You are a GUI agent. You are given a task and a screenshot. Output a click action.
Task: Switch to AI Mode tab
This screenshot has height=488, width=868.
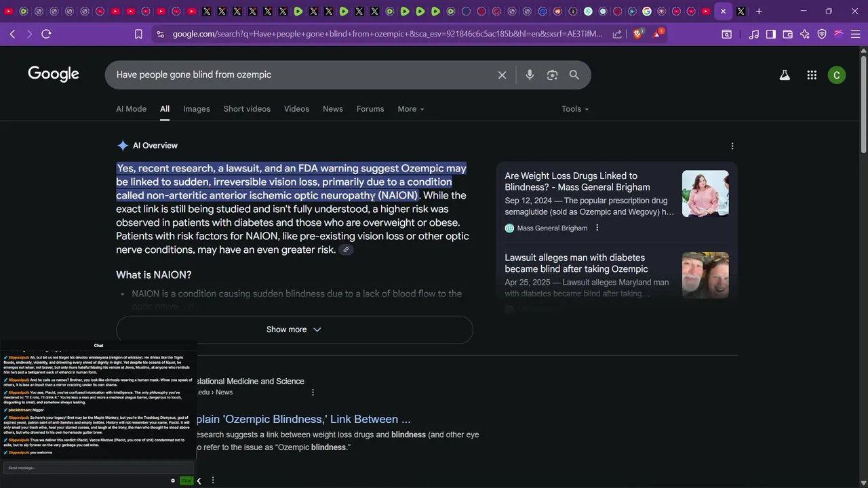pyautogui.click(x=131, y=108)
